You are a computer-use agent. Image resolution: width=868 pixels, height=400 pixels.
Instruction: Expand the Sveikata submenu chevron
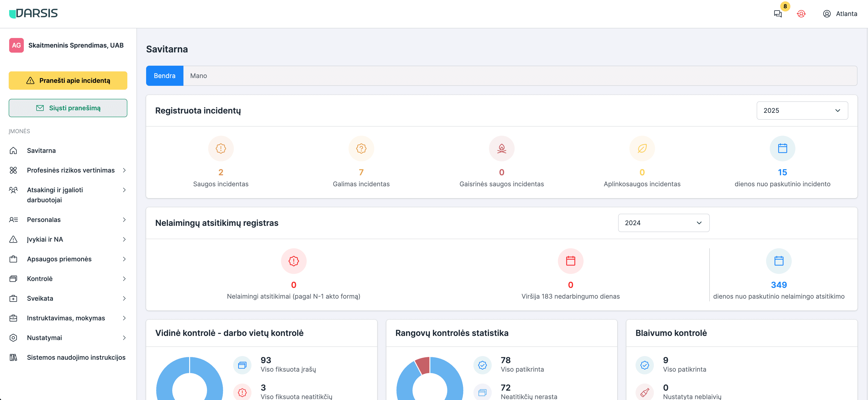tap(124, 298)
